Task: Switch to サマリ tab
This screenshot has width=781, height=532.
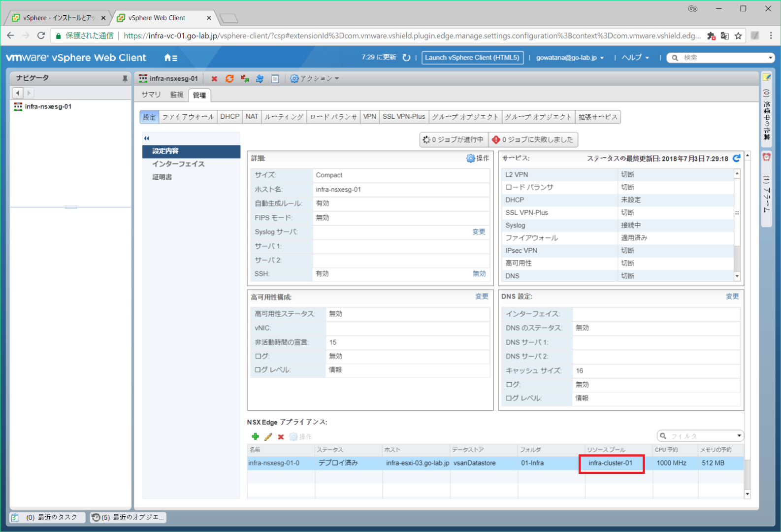Action: point(151,95)
